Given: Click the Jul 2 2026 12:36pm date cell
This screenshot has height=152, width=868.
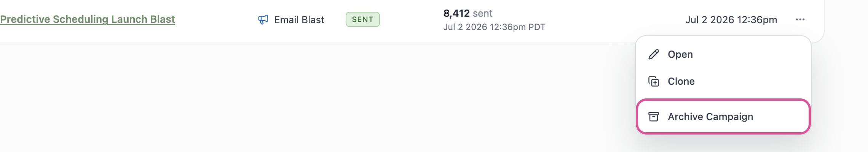Looking at the screenshot, I should (x=731, y=20).
